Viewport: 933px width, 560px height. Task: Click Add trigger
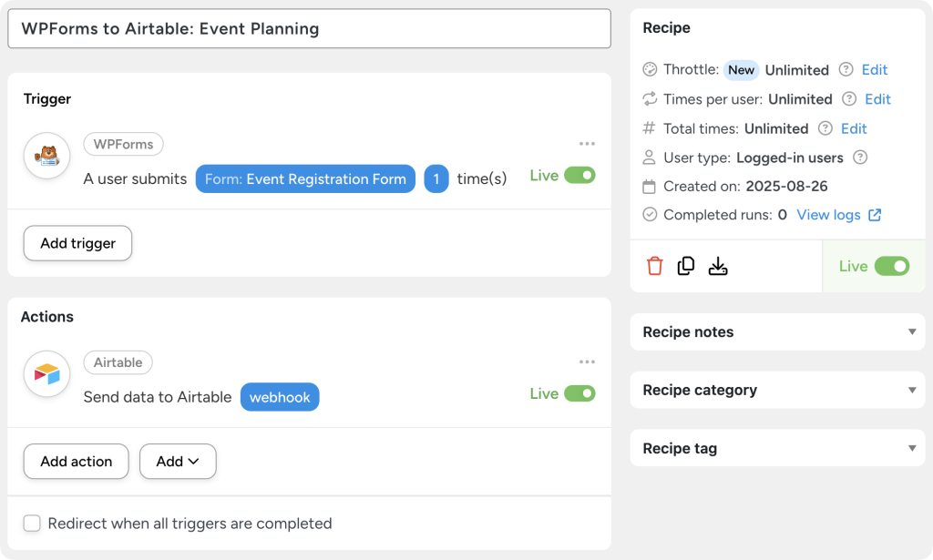tap(77, 243)
